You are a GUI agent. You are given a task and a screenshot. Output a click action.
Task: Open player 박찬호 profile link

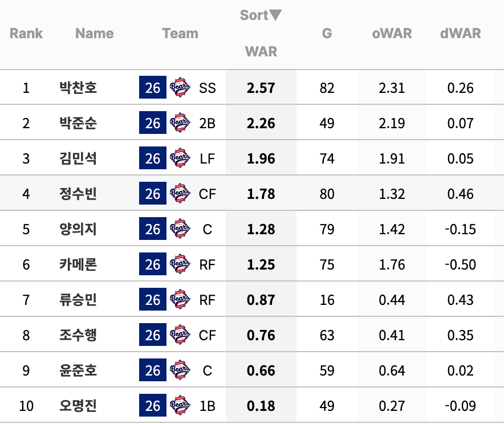(x=78, y=87)
